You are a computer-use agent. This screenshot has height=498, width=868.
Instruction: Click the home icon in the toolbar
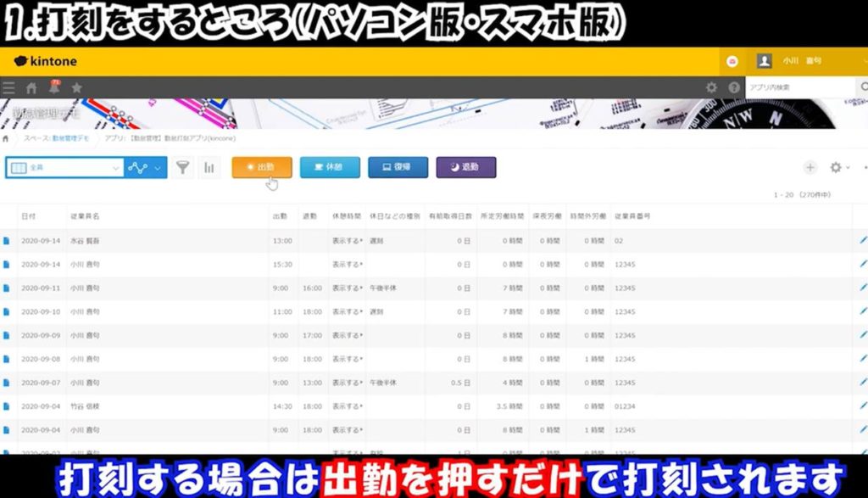click(x=32, y=87)
